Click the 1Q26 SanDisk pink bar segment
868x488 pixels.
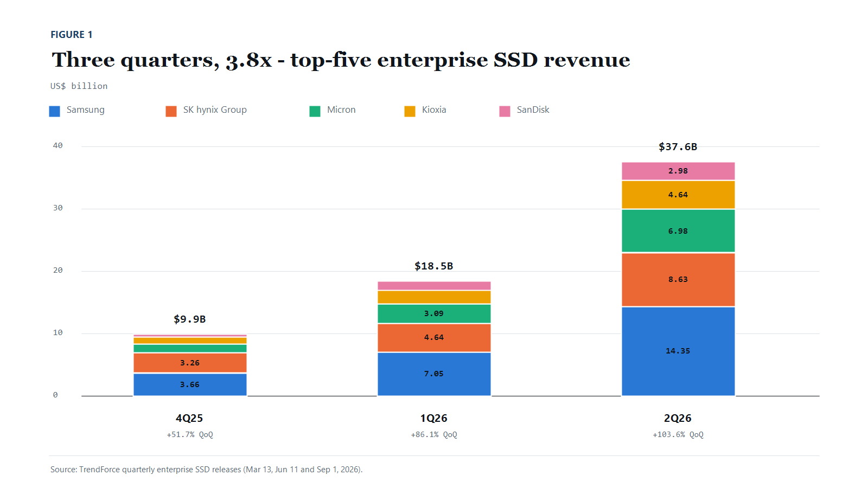coord(434,286)
